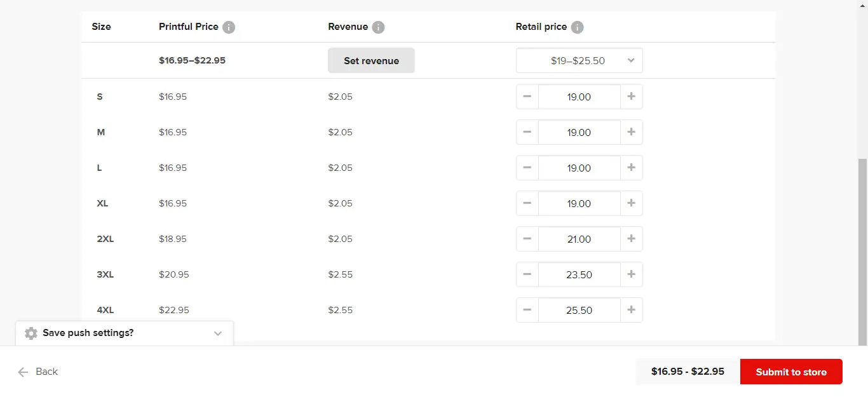Edit the 3XL retail price field
Screen dimensions: 868x397
[579, 274]
